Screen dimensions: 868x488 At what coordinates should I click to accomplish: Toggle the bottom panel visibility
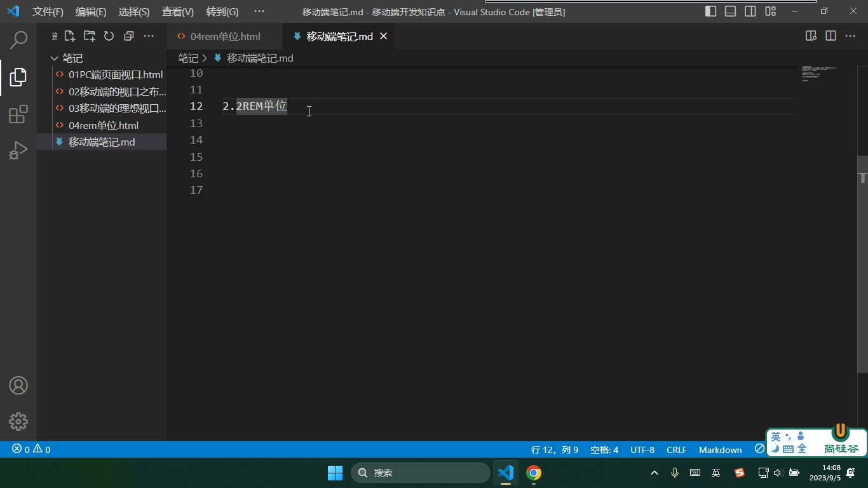coord(731,11)
